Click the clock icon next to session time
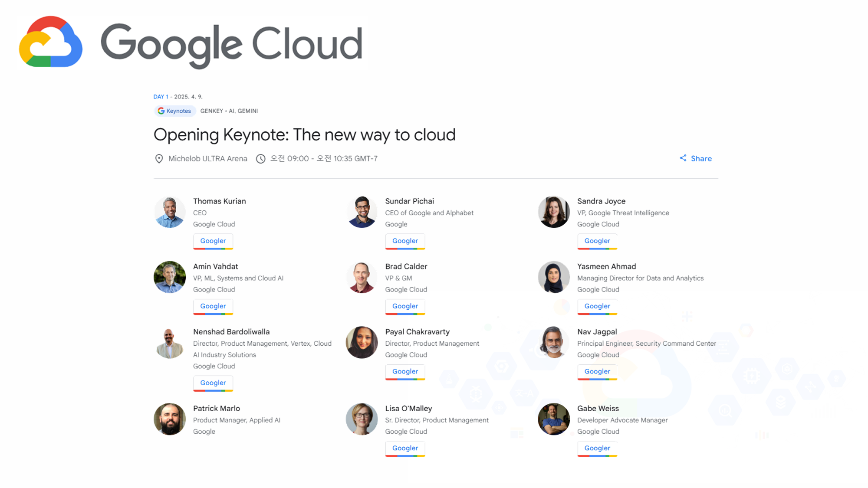The height and width of the screenshot is (488, 868). click(260, 159)
